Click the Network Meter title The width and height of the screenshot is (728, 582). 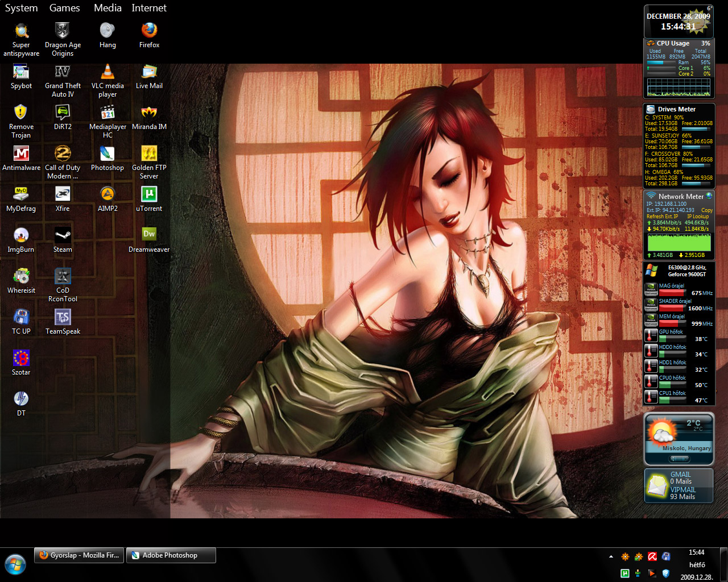point(681,197)
